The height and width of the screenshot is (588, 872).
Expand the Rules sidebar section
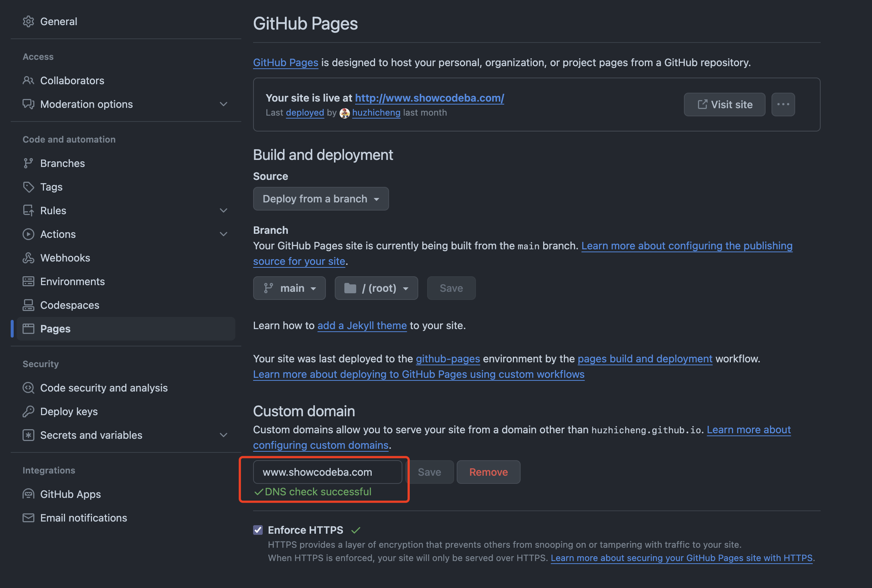[x=224, y=211]
